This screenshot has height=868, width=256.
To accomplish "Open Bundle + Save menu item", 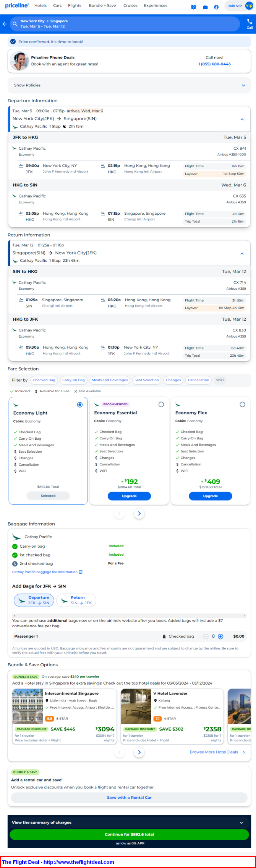I will (x=102, y=6).
